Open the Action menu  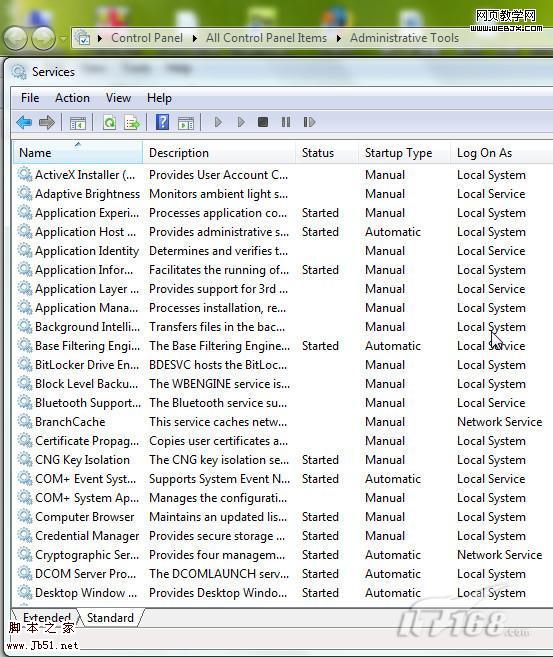tap(72, 98)
